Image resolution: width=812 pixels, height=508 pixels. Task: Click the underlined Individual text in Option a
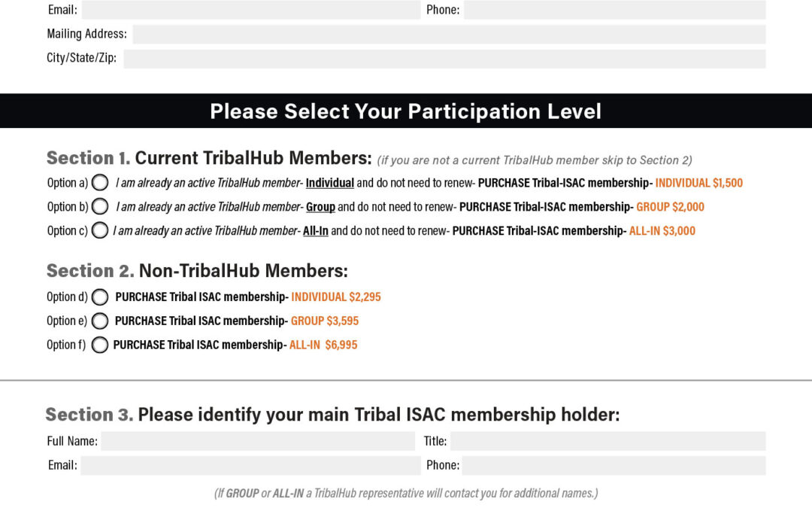point(329,183)
